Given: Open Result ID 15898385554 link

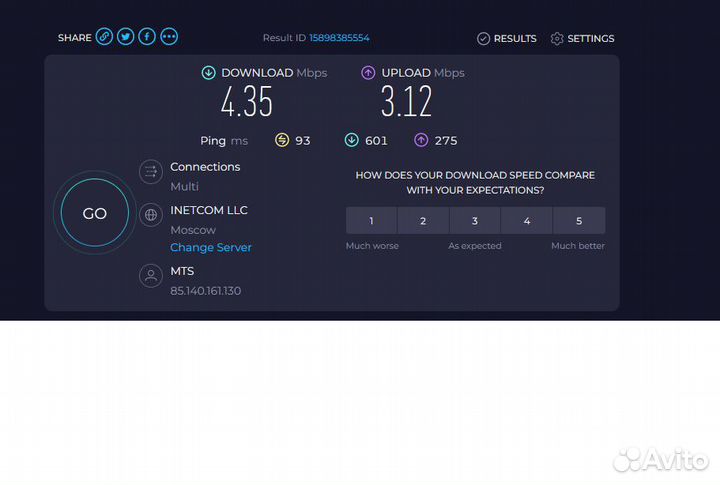Looking at the screenshot, I should coord(338,38).
